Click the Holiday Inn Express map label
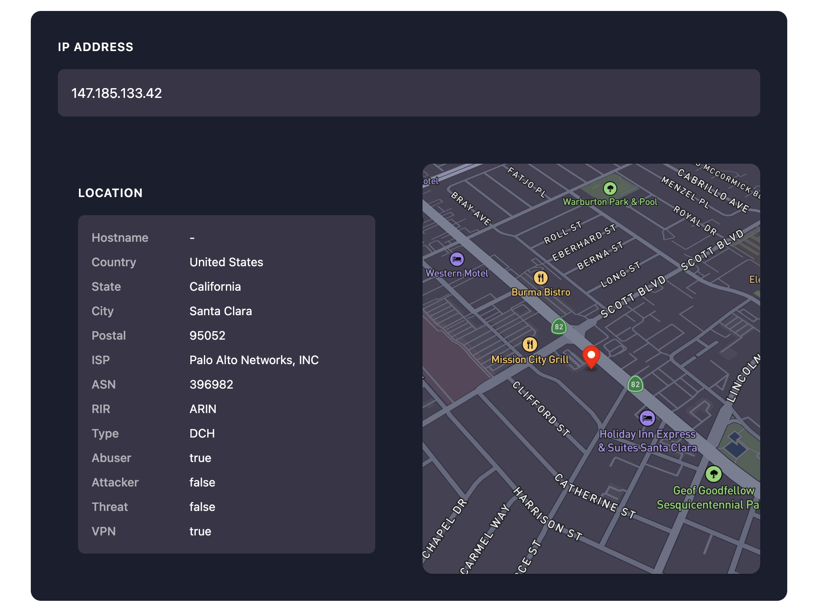Viewport: 840px width, 616px height. point(647,441)
